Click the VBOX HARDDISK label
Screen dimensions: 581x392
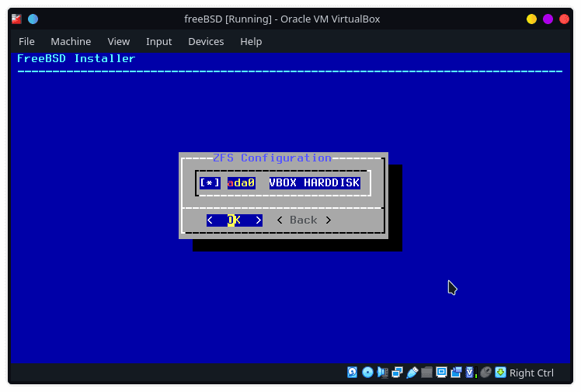315,183
